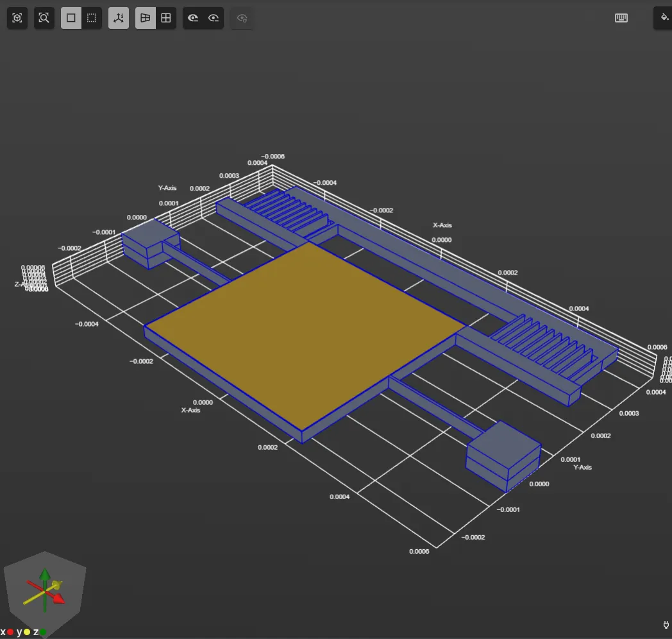Click the filled eye hide-selection icon
Viewport: 672px width, 639px height.
[x=193, y=18]
